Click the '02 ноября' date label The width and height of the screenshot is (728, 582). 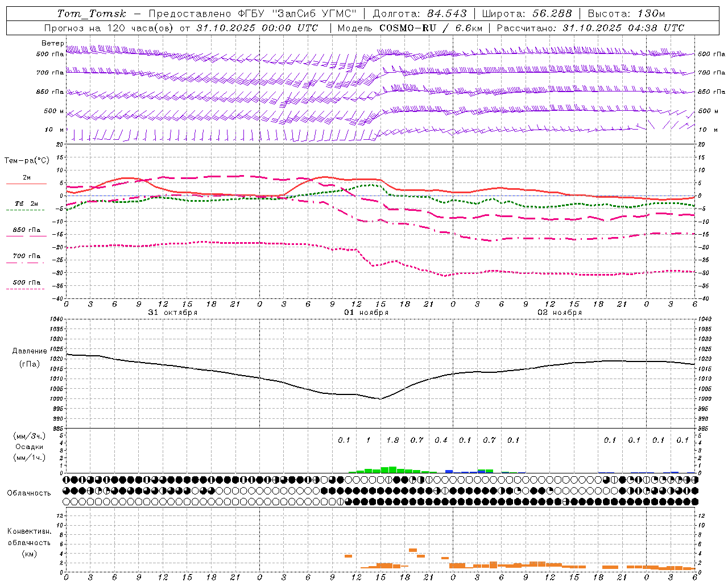point(560,313)
